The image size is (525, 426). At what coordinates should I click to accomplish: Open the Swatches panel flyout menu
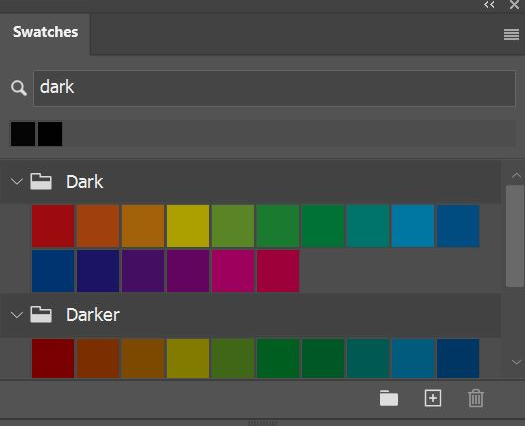click(511, 34)
